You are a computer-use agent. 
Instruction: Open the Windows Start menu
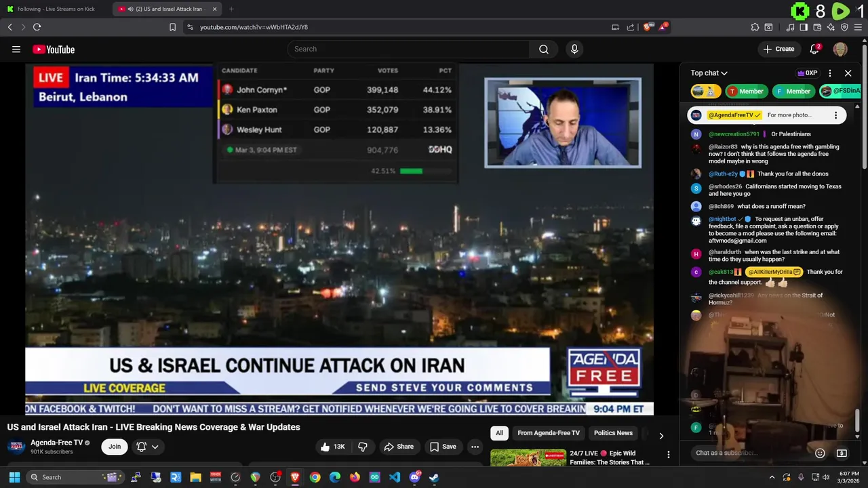tap(14, 477)
